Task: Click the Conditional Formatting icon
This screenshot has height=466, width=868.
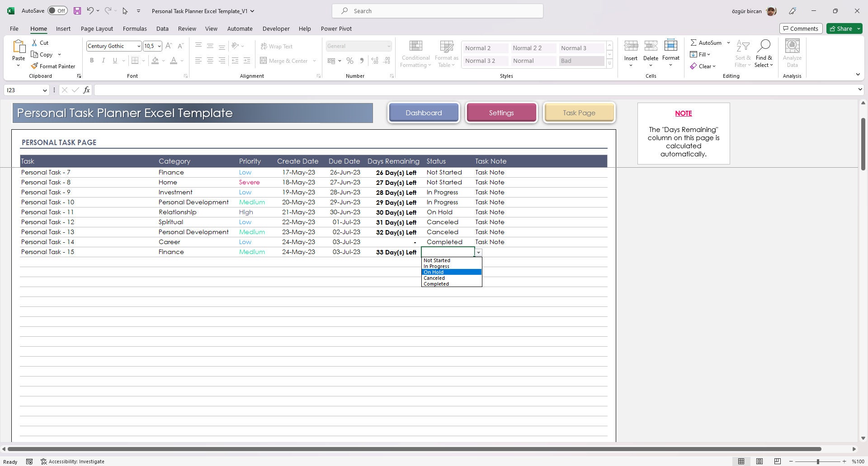Action: [415, 46]
